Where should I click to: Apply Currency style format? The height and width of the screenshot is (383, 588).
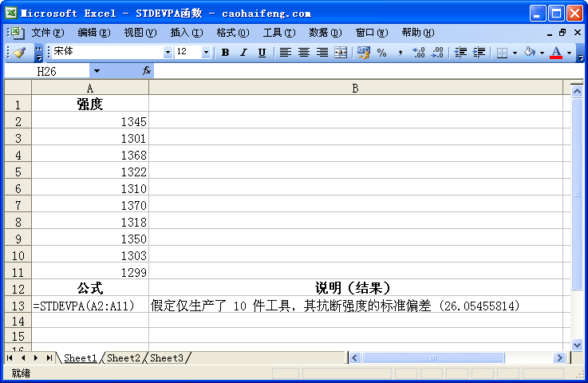pos(363,53)
